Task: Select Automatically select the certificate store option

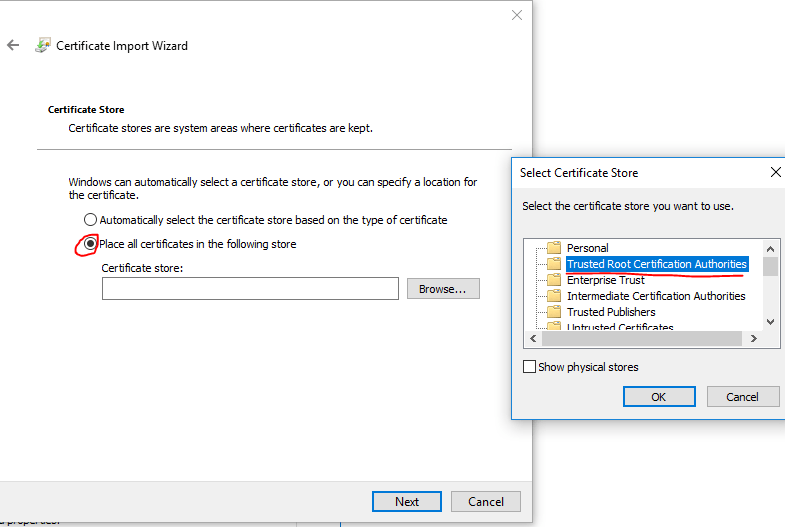Action: tap(91, 220)
